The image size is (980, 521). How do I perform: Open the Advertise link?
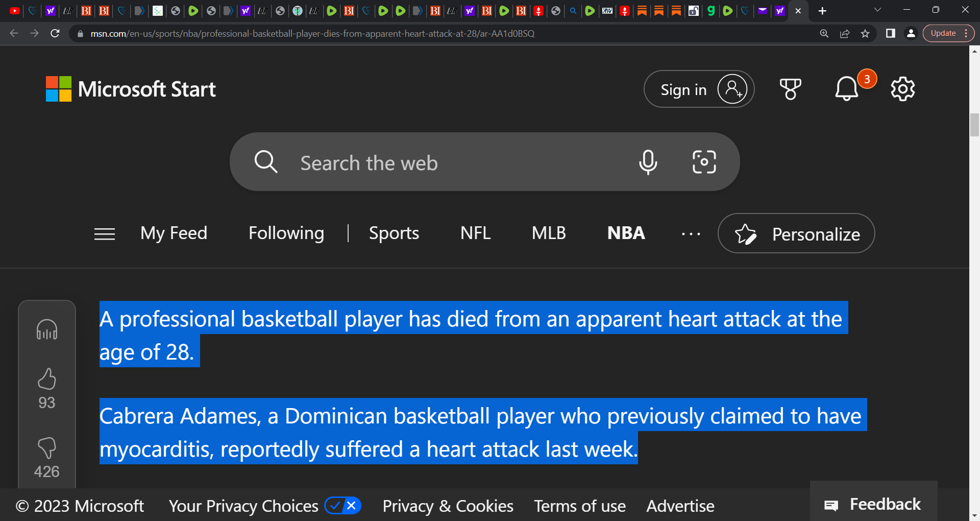tap(680, 506)
